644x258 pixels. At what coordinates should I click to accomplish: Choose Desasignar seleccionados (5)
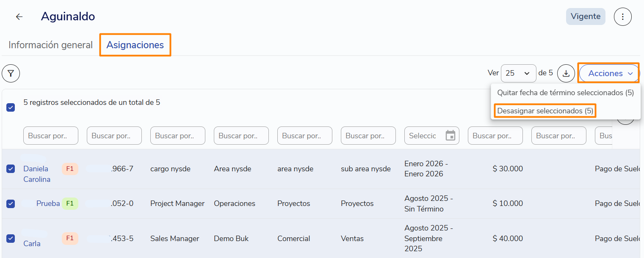click(x=545, y=111)
